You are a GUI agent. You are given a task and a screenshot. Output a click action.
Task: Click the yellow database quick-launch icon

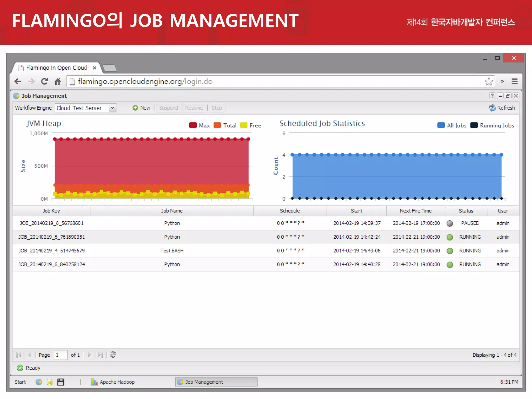click(x=50, y=382)
